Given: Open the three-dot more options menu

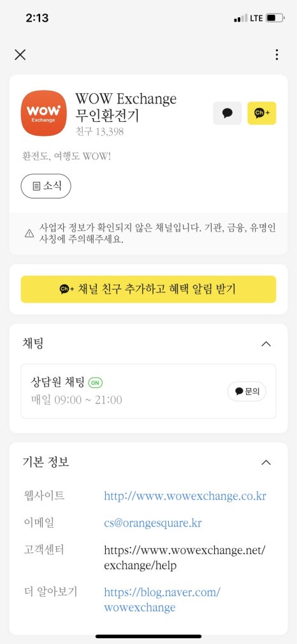Looking at the screenshot, I should (x=277, y=55).
